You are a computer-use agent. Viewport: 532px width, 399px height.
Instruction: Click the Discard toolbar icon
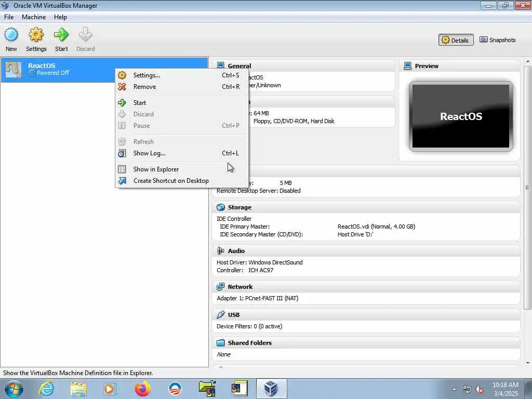85,34
